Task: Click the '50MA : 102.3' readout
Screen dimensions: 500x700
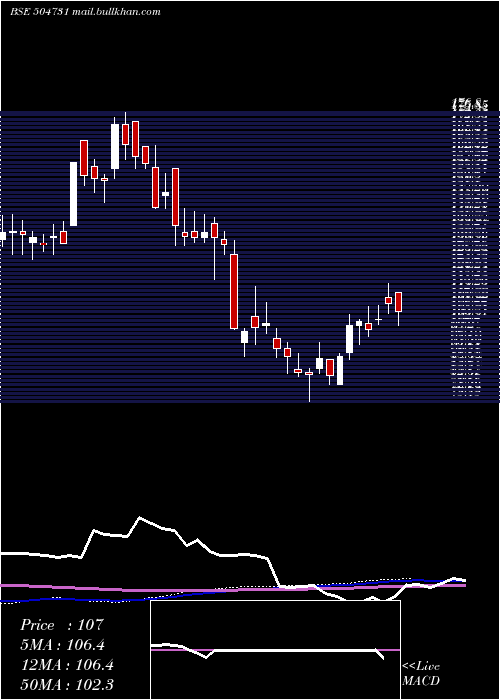Action: [x=67, y=684]
